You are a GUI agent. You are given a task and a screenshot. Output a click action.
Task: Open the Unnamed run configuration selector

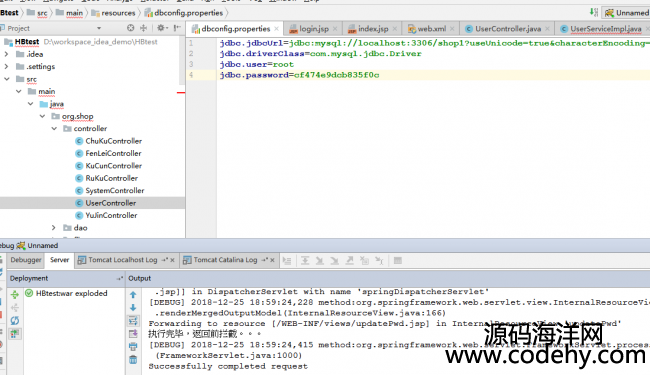click(626, 13)
